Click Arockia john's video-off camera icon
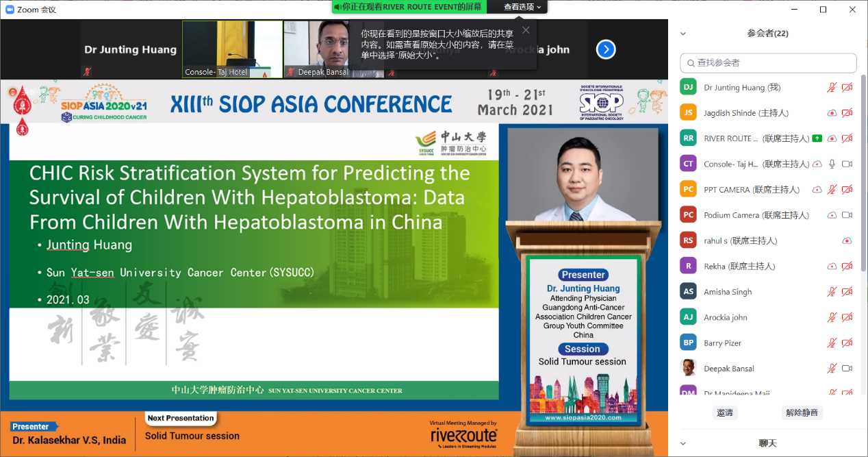 click(x=847, y=317)
